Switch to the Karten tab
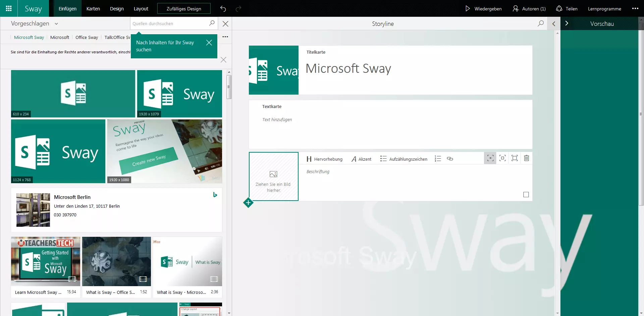644x316 pixels. pyautogui.click(x=93, y=9)
